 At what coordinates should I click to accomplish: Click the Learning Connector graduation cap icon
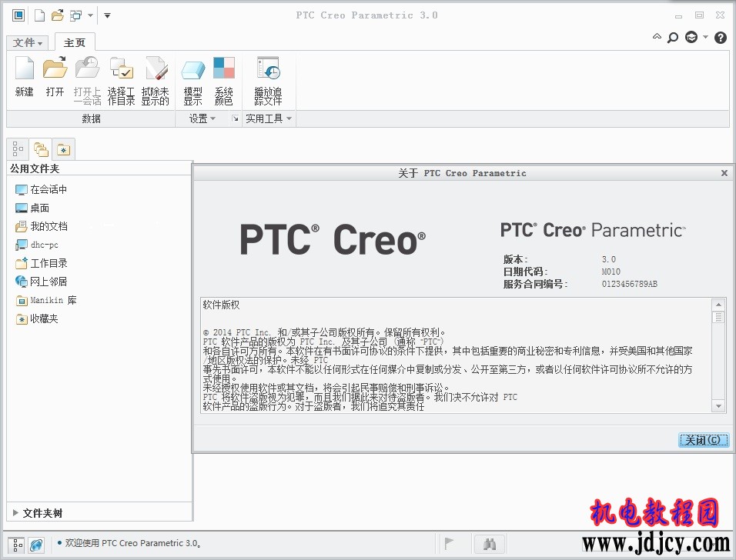691,37
